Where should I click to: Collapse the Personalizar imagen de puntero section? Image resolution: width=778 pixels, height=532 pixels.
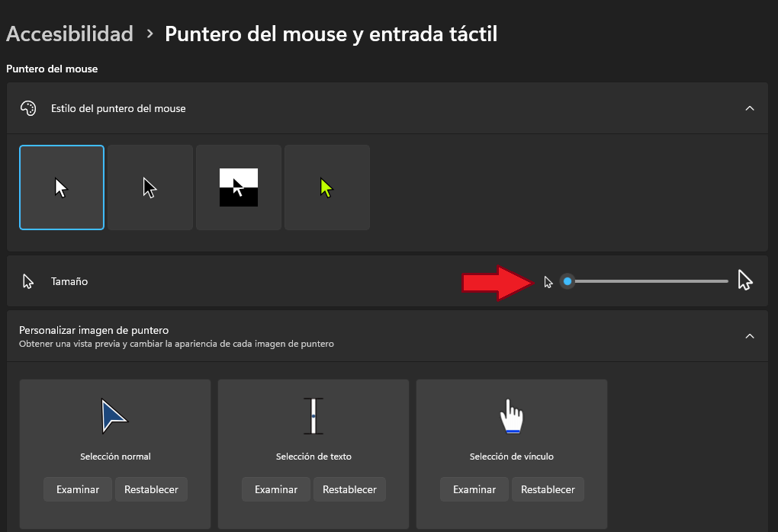click(749, 336)
